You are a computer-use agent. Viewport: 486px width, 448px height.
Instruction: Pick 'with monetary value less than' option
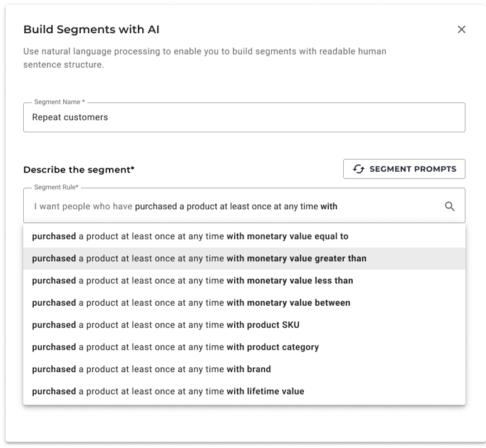point(192,281)
